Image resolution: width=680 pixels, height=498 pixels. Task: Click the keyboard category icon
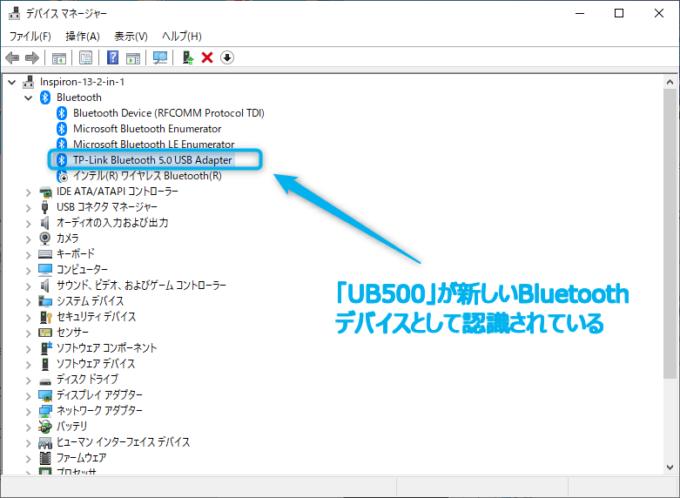pyautogui.click(x=45, y=254)
